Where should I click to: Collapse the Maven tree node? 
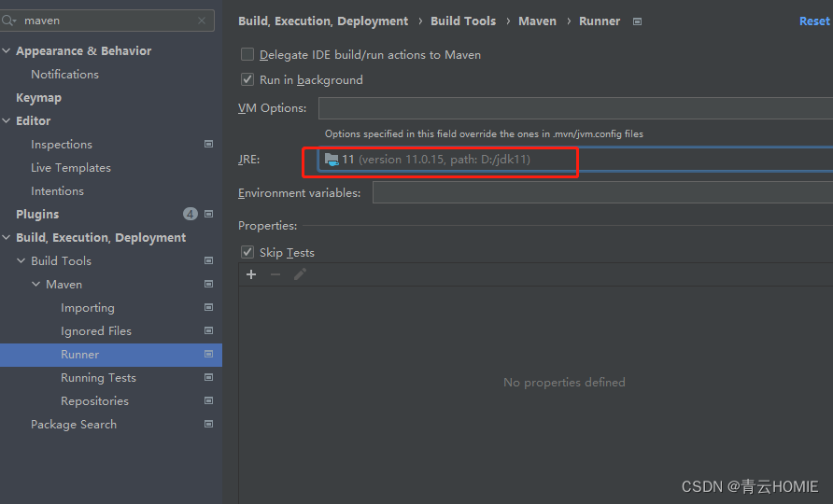tap(36, 284)
